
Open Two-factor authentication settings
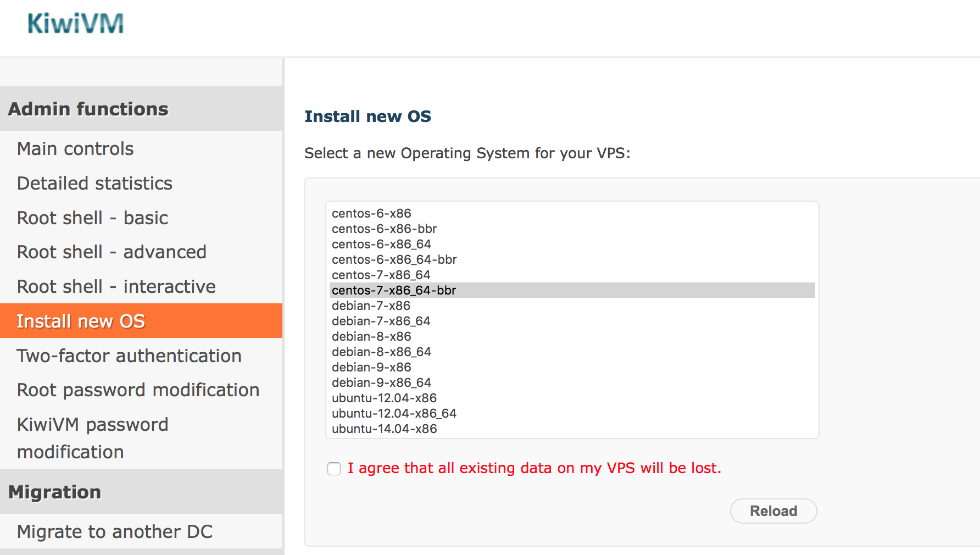click(x=129, y=356)
